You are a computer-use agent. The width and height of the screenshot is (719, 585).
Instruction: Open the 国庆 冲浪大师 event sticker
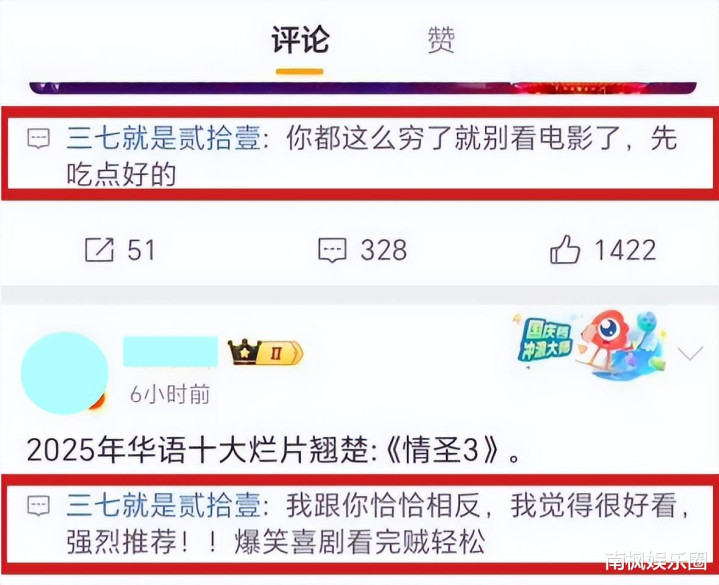point(545,339)
